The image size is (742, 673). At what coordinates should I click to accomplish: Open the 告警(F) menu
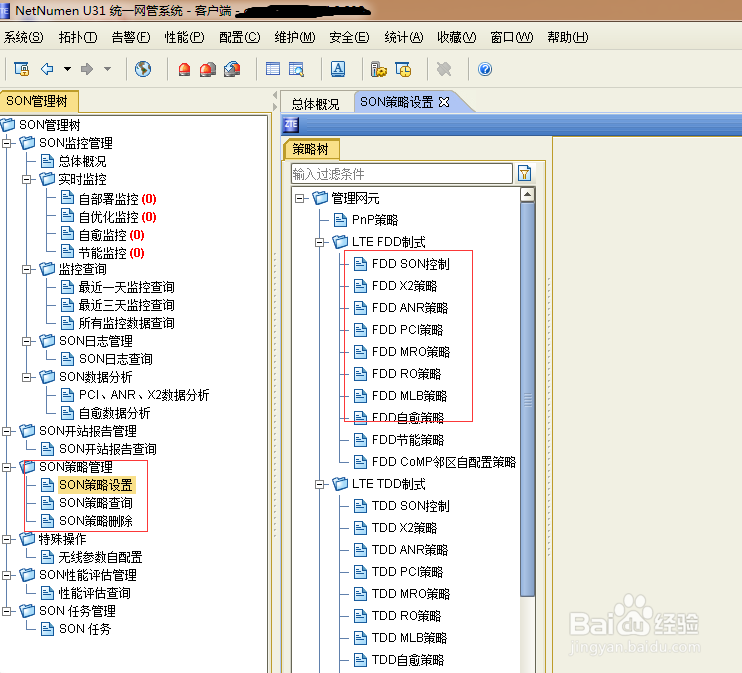(131, 37)
